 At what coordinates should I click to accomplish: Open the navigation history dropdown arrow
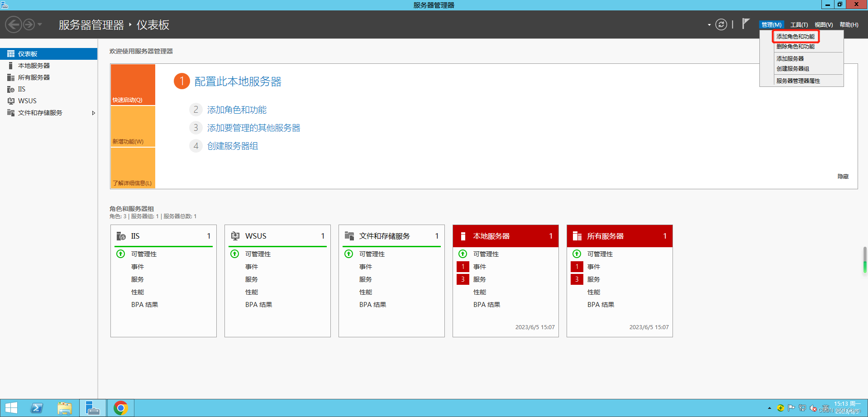coord(40,24)
